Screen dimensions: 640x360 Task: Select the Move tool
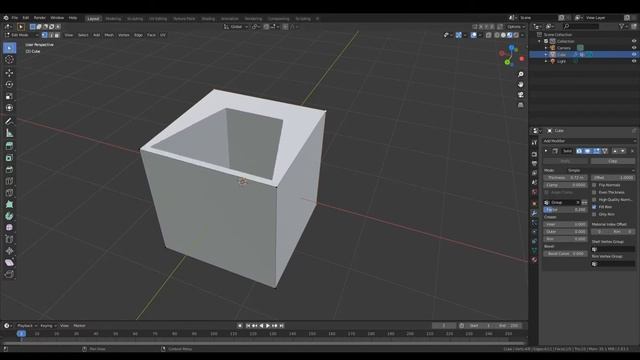tap(9, 73)
